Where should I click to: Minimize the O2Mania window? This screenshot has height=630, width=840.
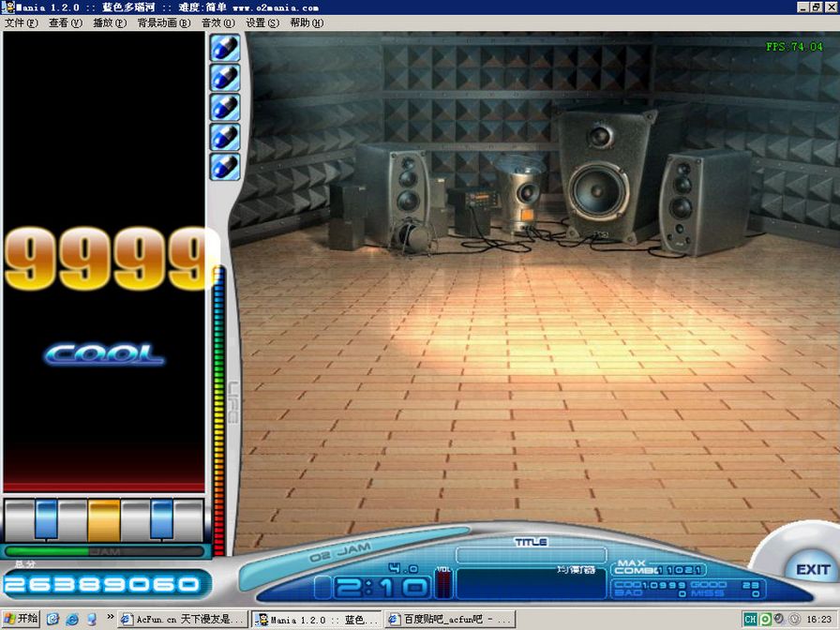pyautogui.click(x=802, y=7)
